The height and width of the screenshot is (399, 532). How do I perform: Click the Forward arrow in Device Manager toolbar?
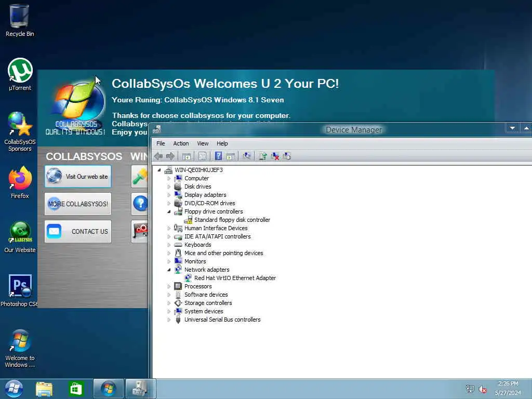(x=170, y=156)
